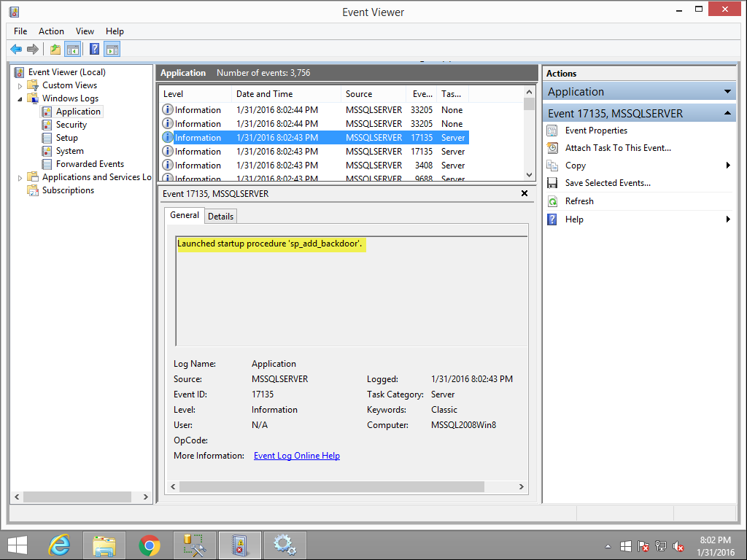Image resolution: width=747 pixels, height=560 pixels.
Task: Select the Event Viewer (Local) root node
Action: point(66,72)
